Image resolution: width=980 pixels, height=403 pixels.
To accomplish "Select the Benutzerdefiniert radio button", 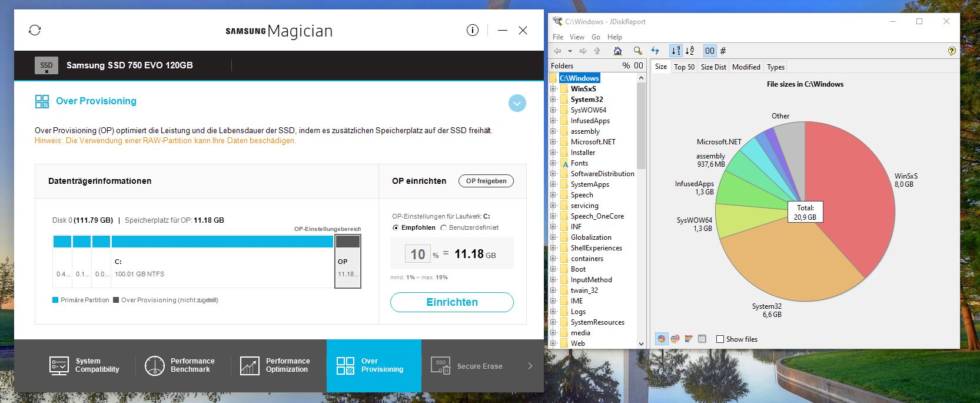I will point(443,227).
